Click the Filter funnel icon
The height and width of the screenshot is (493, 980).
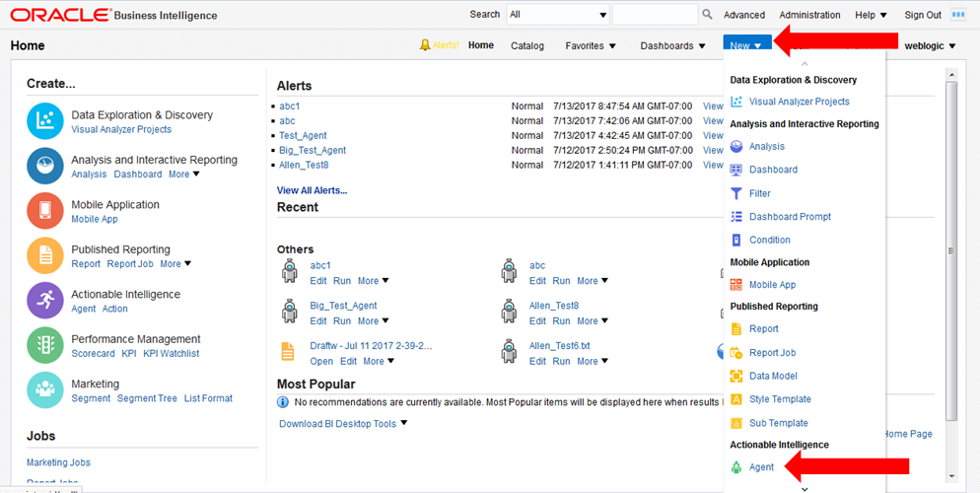click(736, 193)
